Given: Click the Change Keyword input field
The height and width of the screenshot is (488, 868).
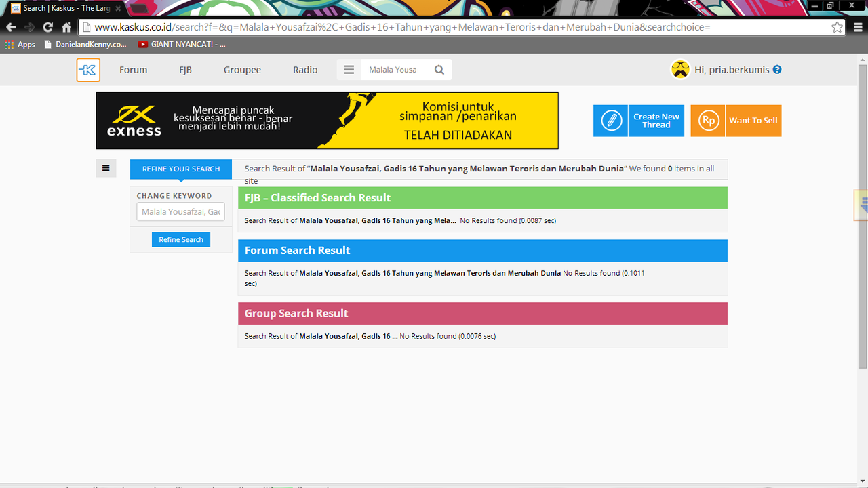Looking at the screenshot, I should point(181,211).
